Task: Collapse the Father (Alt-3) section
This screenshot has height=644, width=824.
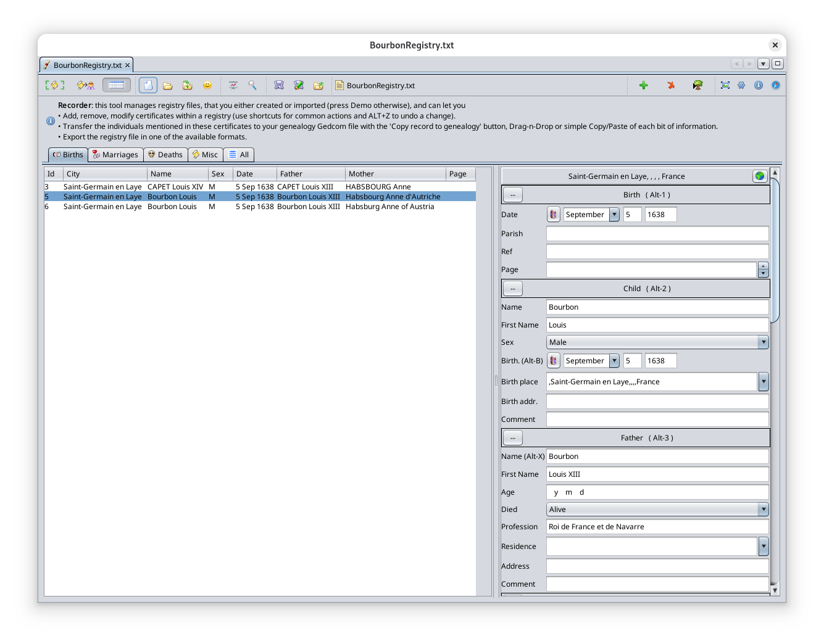Action: pos(513,438)
